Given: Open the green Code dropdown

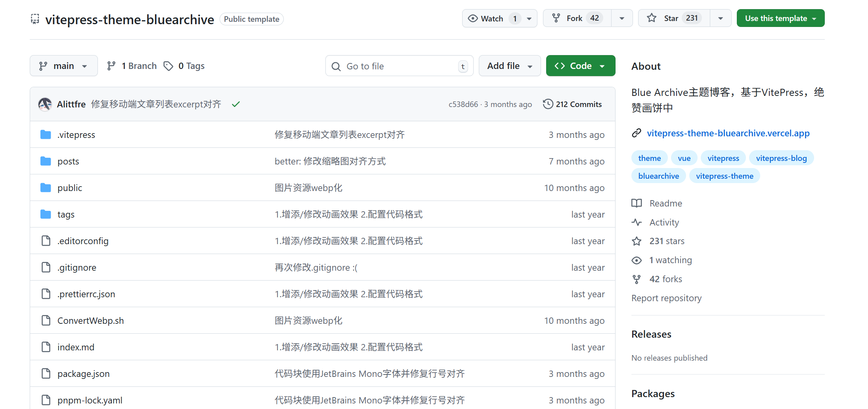Looking at the screenshot, I should (x=580, y=66).
